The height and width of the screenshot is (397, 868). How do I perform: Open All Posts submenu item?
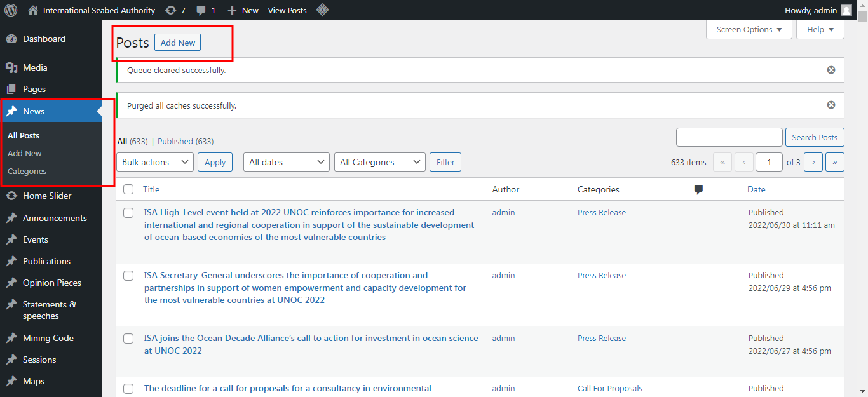(x=24, y=135)
